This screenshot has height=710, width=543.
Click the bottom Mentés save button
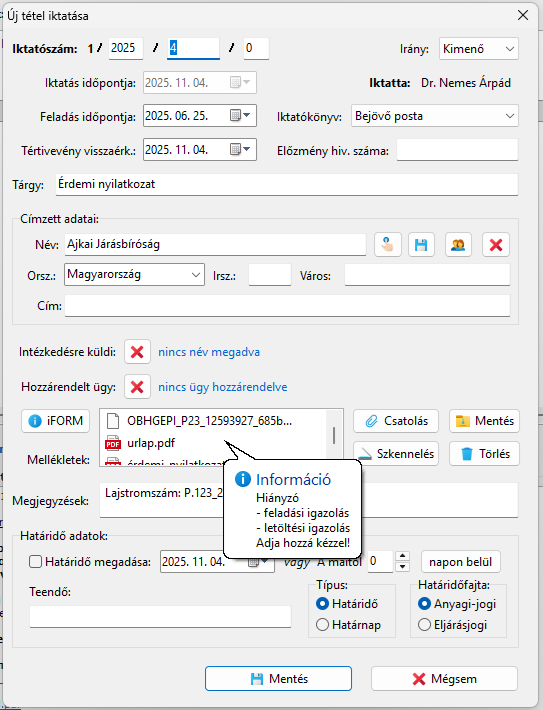[x=278, y=678]
